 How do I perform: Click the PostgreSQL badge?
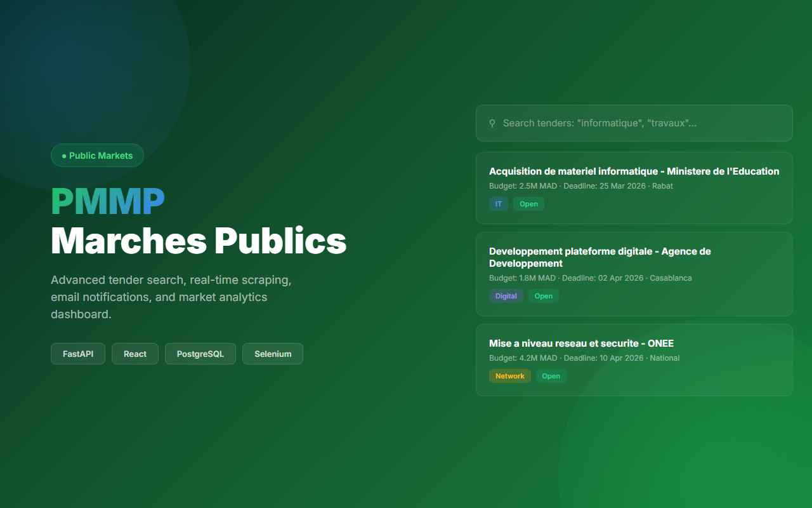click(x=200, y=354)
